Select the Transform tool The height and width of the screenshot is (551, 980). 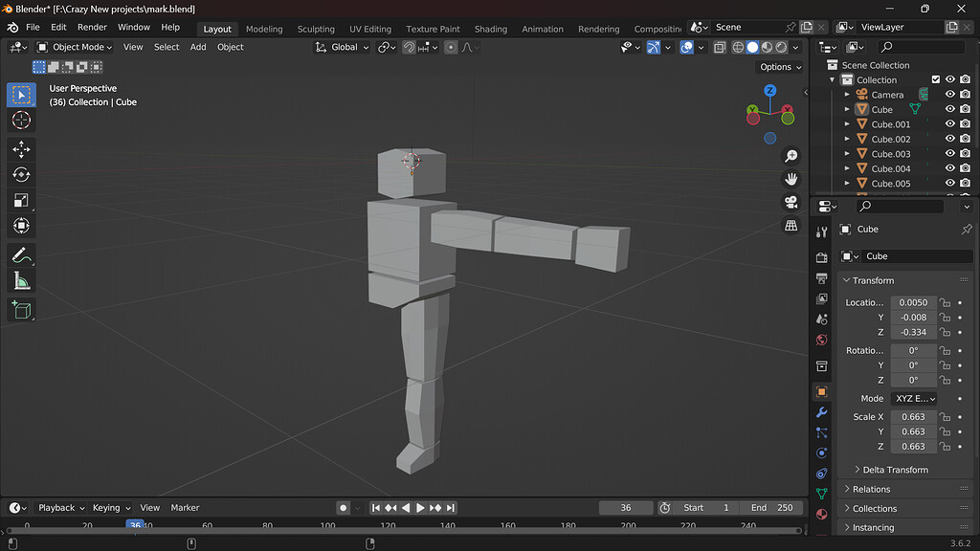pyautogui.click(x=21, y=226)
